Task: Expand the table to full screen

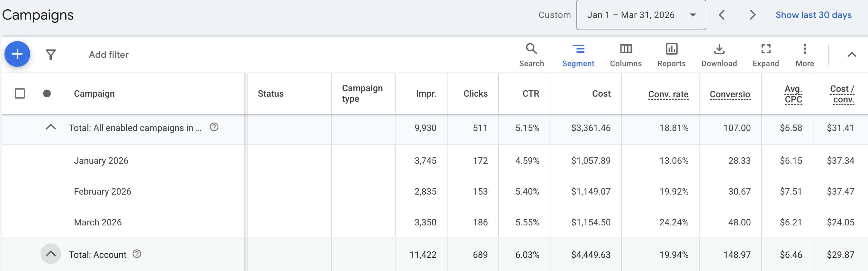Action: click(x=765, y=55)
